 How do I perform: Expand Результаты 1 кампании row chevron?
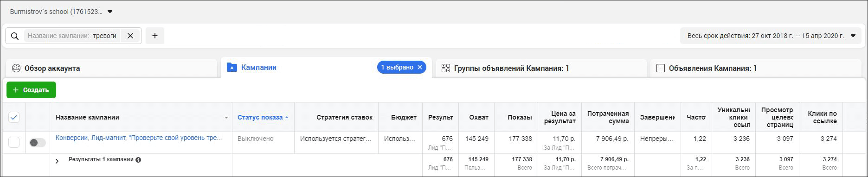tap(57, 161)
